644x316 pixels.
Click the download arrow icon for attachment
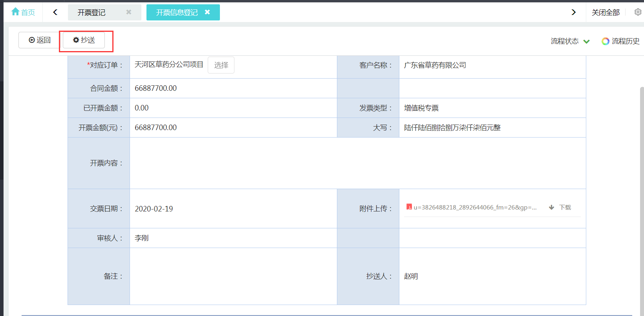(x=551, y=207)
